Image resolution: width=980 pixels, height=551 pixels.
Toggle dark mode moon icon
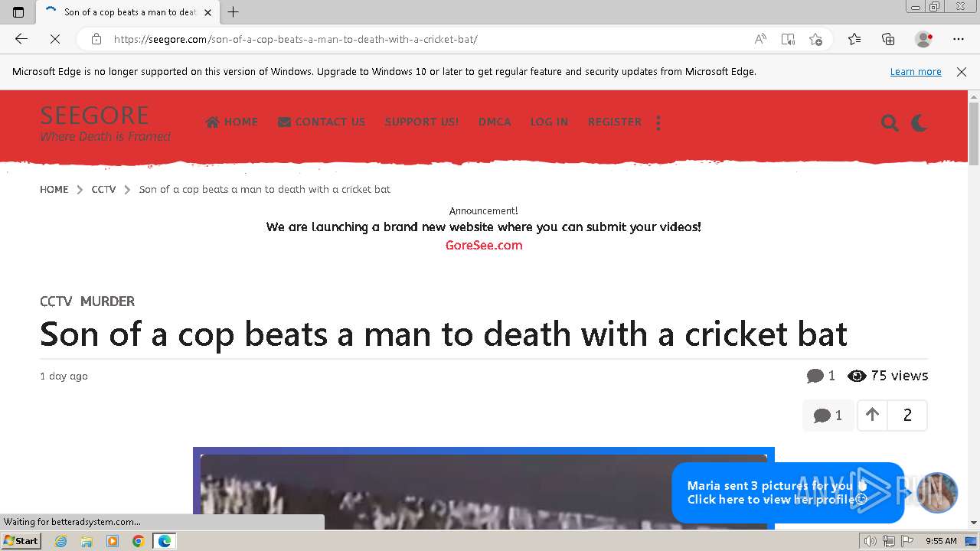point(920,122)
